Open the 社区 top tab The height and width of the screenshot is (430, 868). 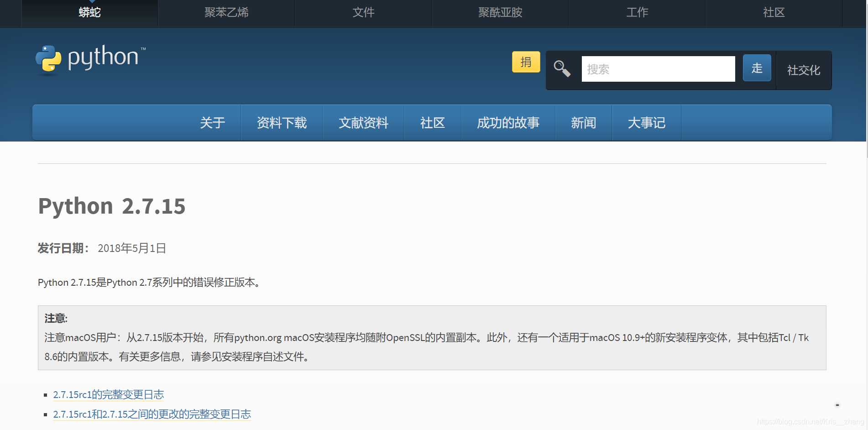[774, 13]
